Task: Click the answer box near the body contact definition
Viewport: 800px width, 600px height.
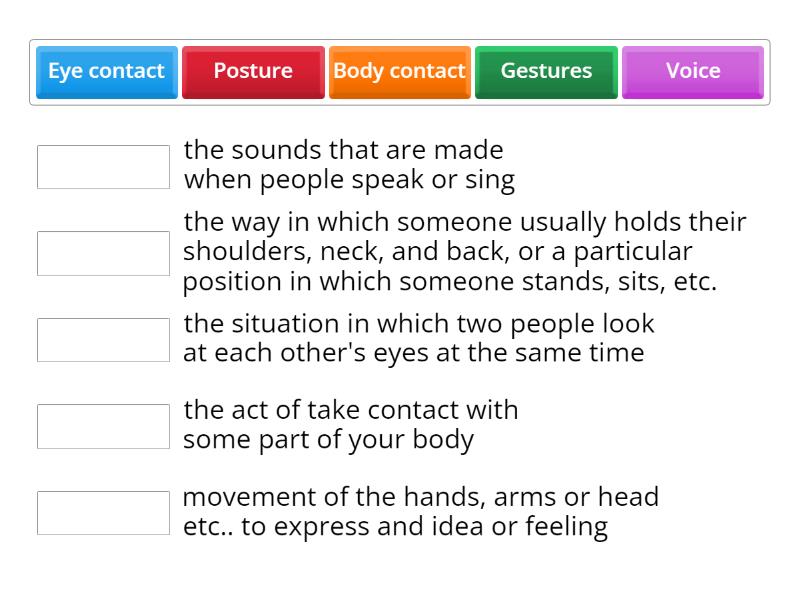Action: point(102,426)
